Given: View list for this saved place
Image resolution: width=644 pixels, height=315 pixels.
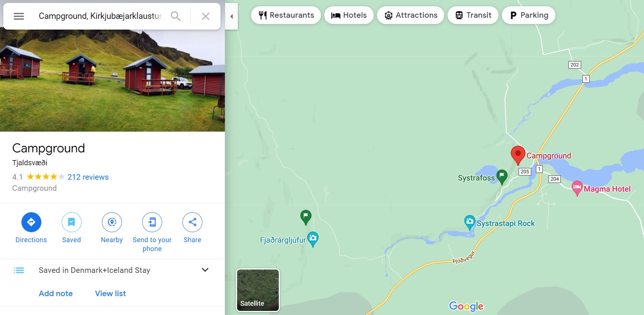Looking at the screenshot, I should point(110,294).
